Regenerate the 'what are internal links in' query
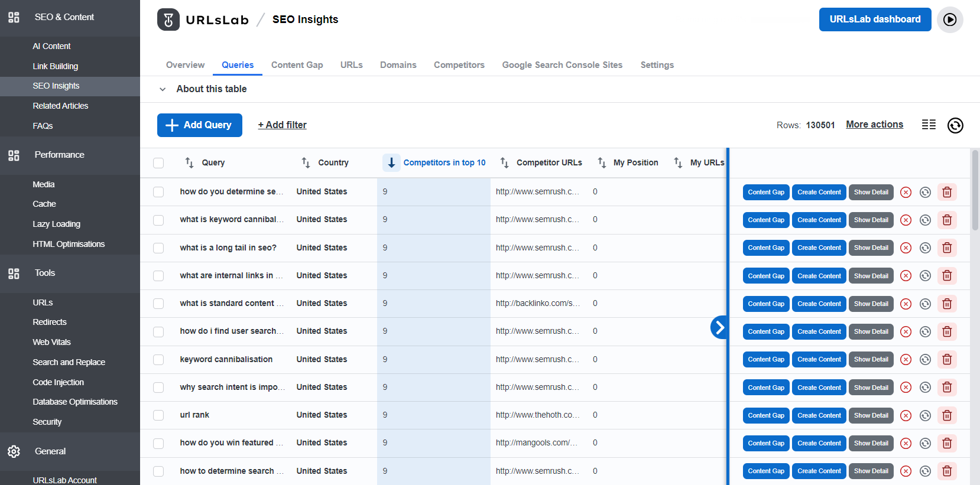The image size is (980, 485). pyautogui.click(x=926, y=276)
